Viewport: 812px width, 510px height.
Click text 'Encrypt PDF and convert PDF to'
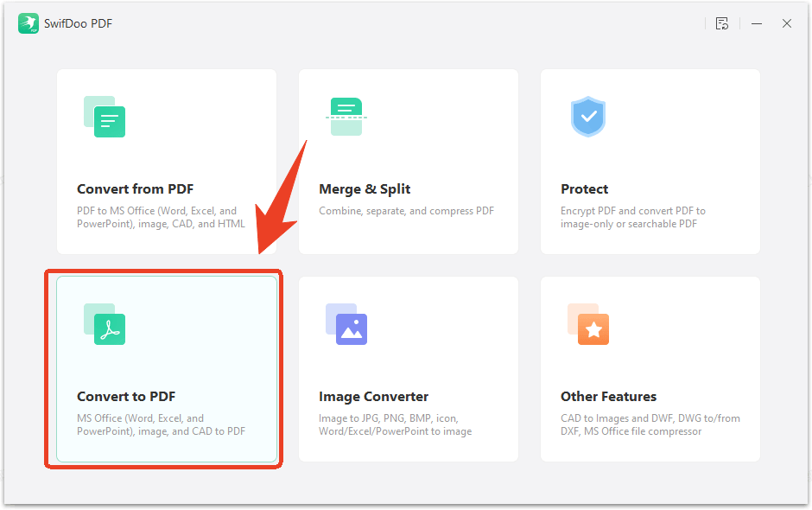[x=633, y=211]
